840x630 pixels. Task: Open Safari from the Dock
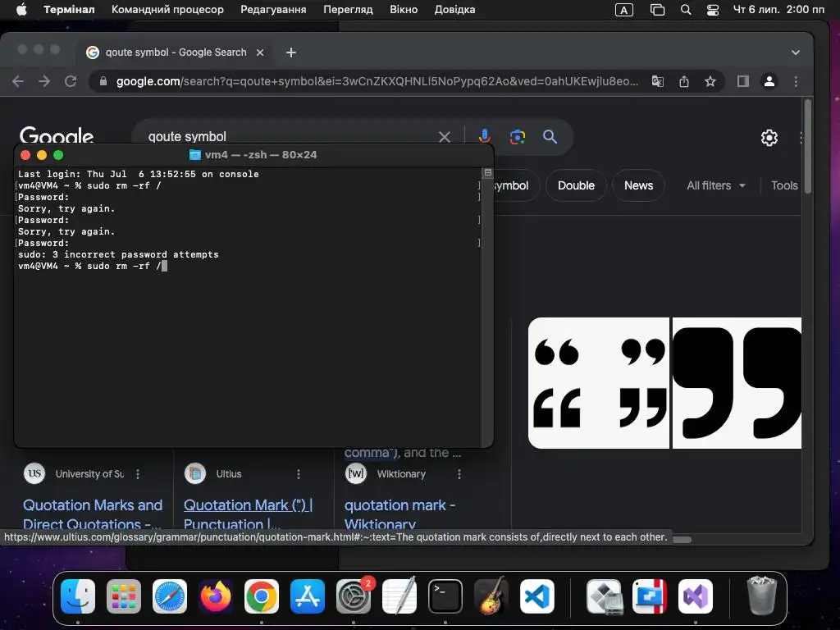pos(170,596)
